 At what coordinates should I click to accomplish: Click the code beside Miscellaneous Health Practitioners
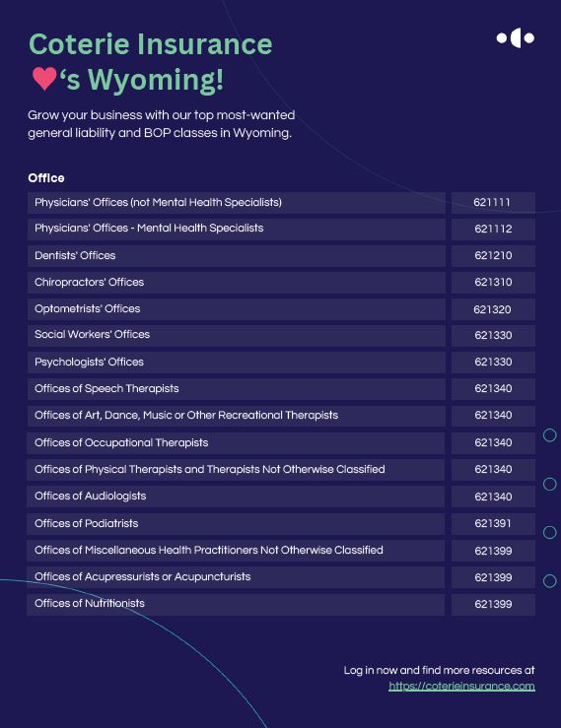pyautogui.click(x=493, y=551)
